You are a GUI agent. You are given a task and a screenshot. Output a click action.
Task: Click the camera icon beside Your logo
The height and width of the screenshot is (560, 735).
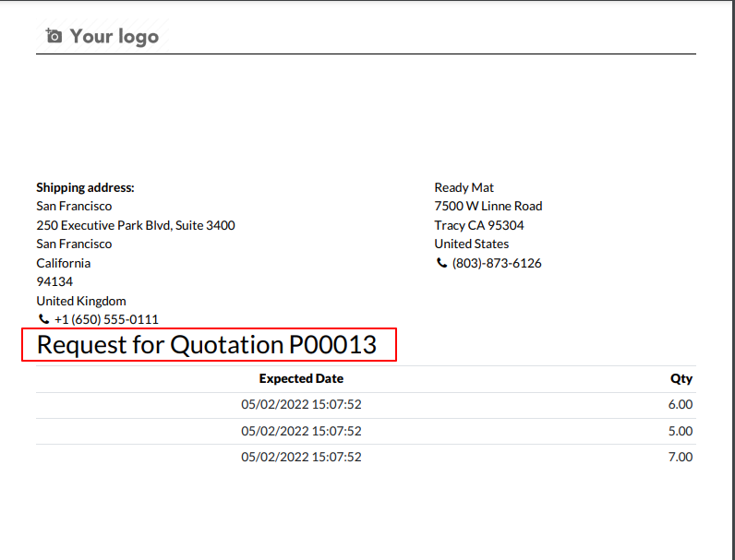point(54,36)
